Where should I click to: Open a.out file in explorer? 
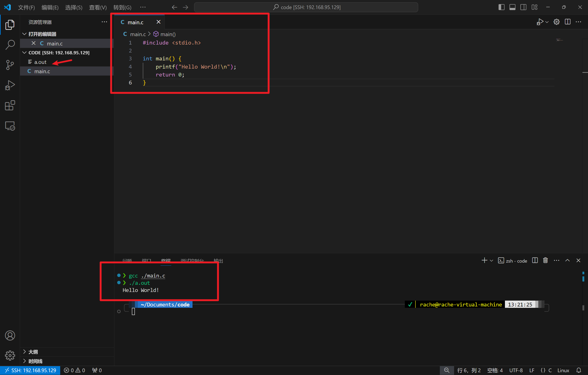pyautogui.click(x=67, y=62)
